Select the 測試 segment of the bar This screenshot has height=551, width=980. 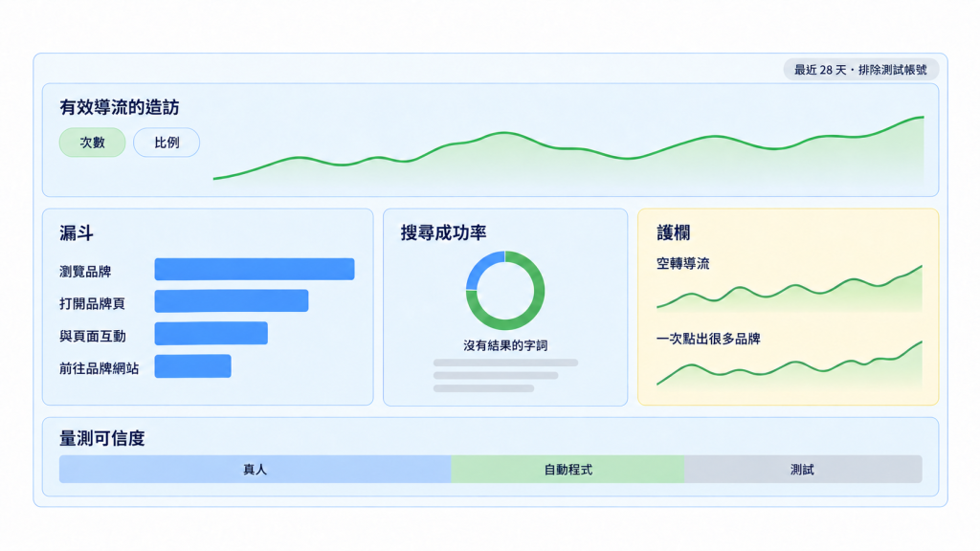coord(803,469)
